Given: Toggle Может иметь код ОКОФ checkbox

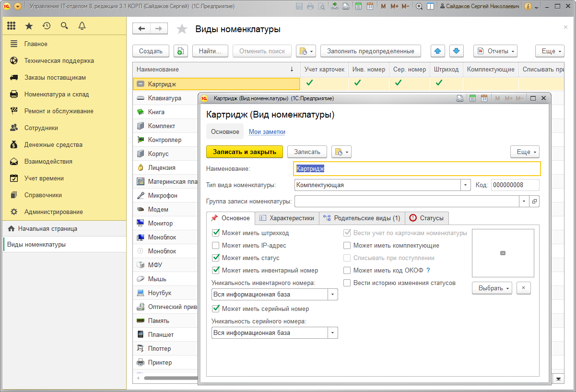Looking at the screenshot, I should (347, 271).
